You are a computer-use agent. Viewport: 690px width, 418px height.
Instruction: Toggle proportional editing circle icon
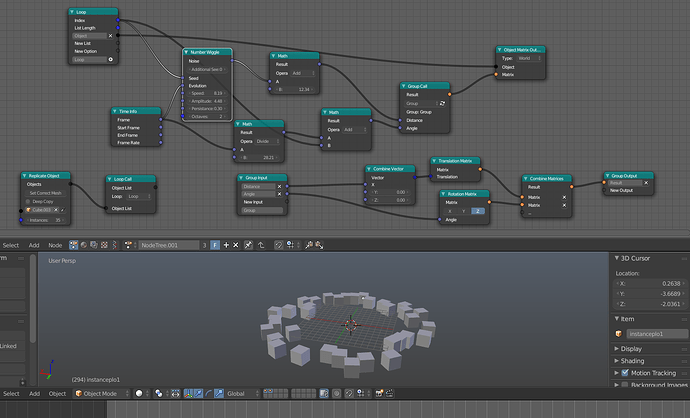[337, 393]
